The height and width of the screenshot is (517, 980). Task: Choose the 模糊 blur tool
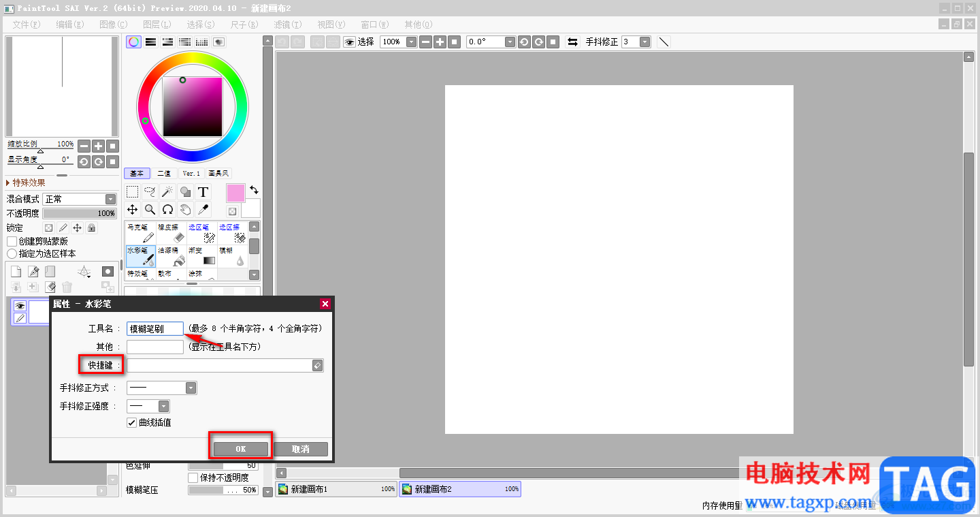pyautogui.click(x=232, y=256)
